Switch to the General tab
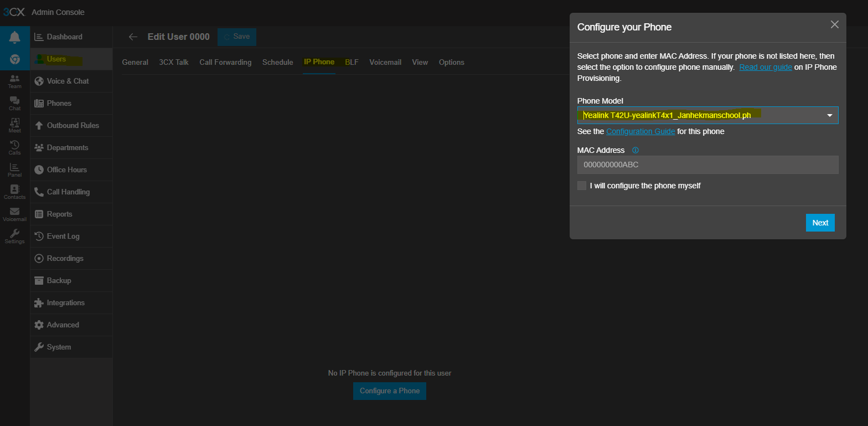 tap(135, 62)
